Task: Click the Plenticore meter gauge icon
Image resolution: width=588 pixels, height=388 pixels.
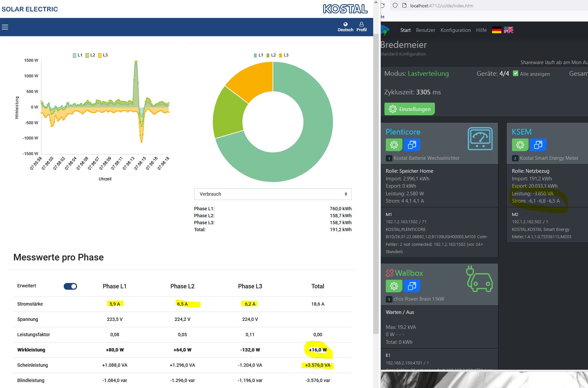Action: (x=480, y=139)
